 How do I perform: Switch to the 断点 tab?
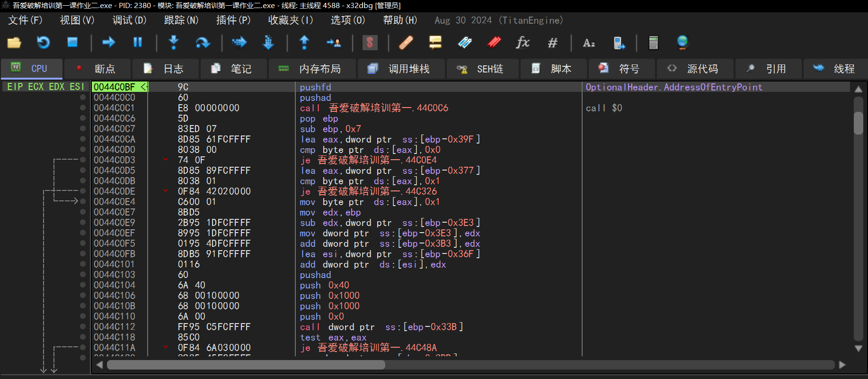pos(97,69)
